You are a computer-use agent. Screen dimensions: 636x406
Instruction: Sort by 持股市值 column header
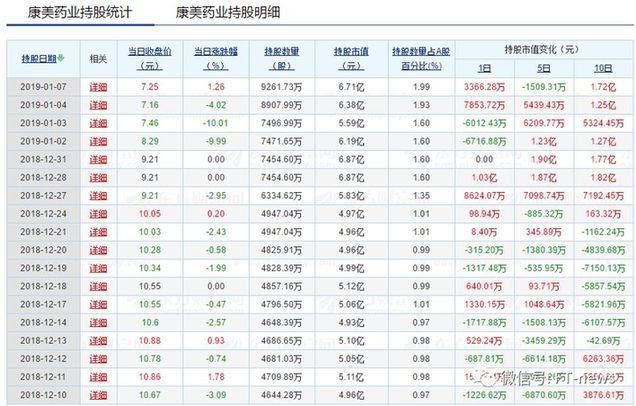[x=351, y=58]
